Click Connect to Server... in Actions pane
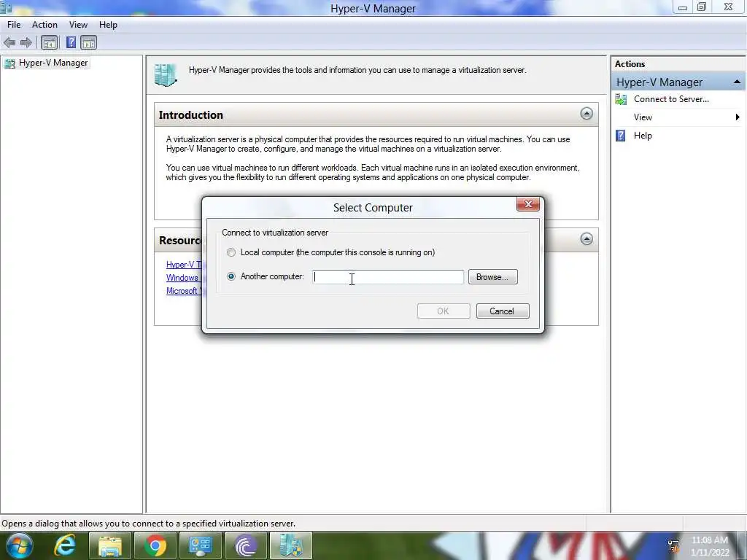Viewport: 747px width, 560px height. (671, 99)
